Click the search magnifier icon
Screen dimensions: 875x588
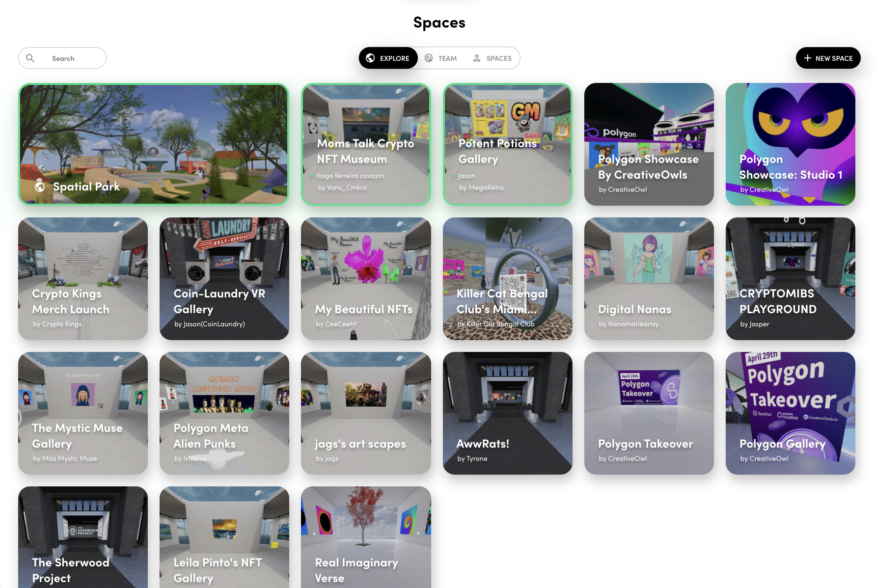tap(30, 58)
